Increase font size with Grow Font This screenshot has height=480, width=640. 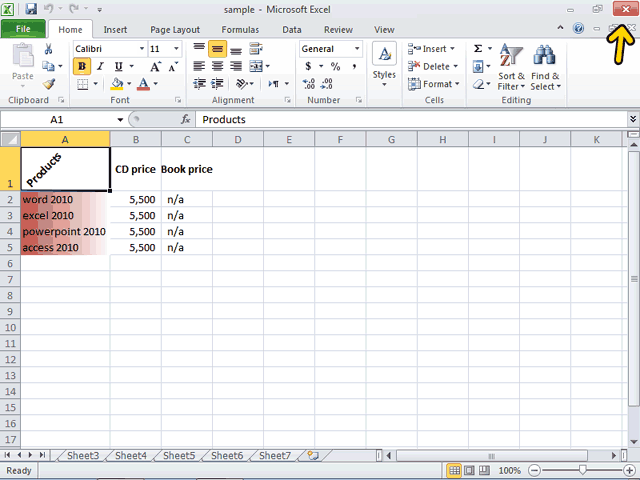point(156,66)
